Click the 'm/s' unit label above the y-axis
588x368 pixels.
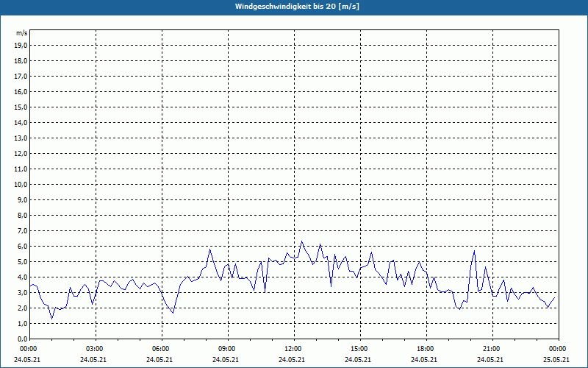(21, 33)
